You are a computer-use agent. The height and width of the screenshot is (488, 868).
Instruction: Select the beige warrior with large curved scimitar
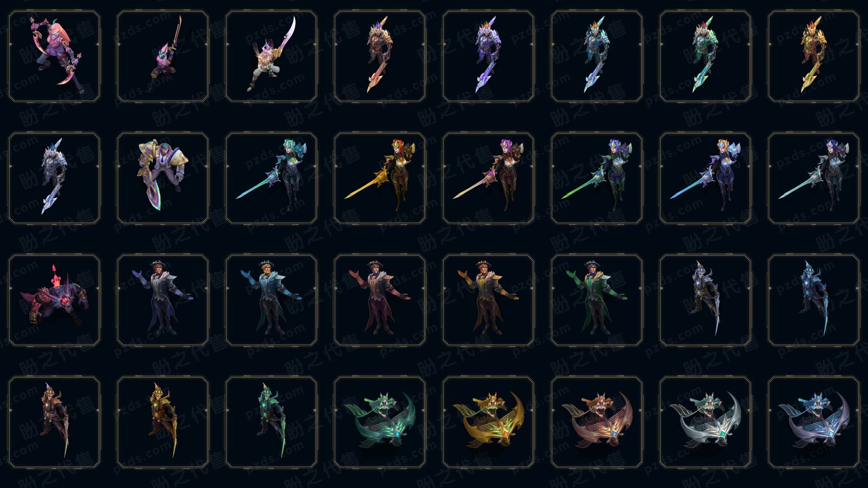click(x=271, y=56)
